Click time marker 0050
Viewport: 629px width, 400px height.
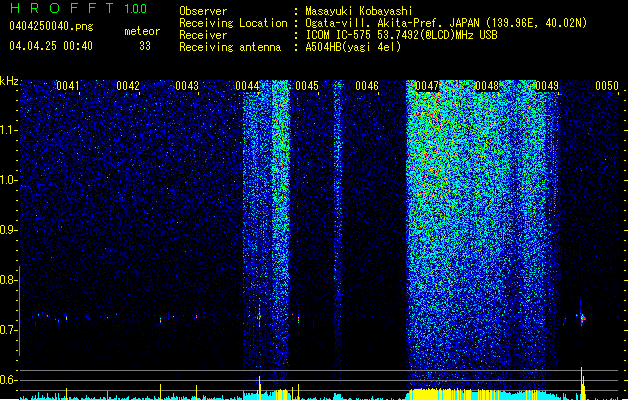click(x=607, y=86)
